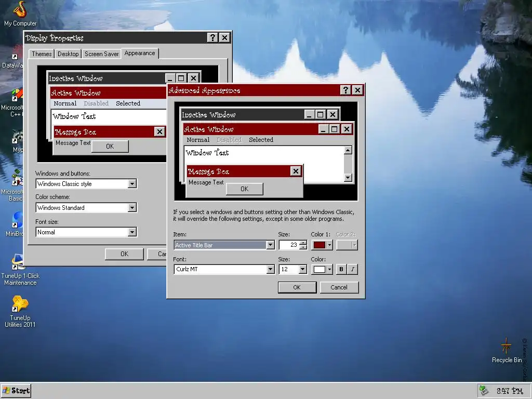Viewport: 532px width, 399px height.
Task: Close the Message Box in Advanced Appearance preview
Action: pos(296,171)
